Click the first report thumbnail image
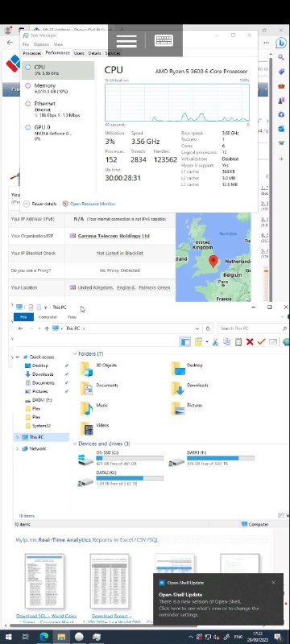The image size is (290, 644). click(44, 580)
